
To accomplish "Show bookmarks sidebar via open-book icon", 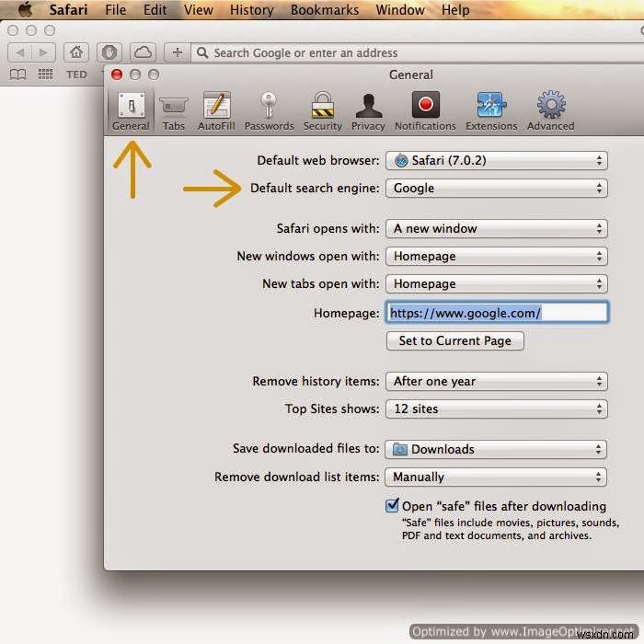I will point(17,75).
